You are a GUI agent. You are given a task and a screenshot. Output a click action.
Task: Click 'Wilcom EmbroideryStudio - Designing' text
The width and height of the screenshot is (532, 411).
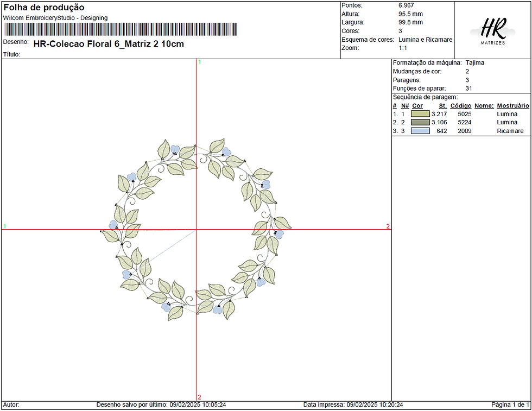[55, 18]
